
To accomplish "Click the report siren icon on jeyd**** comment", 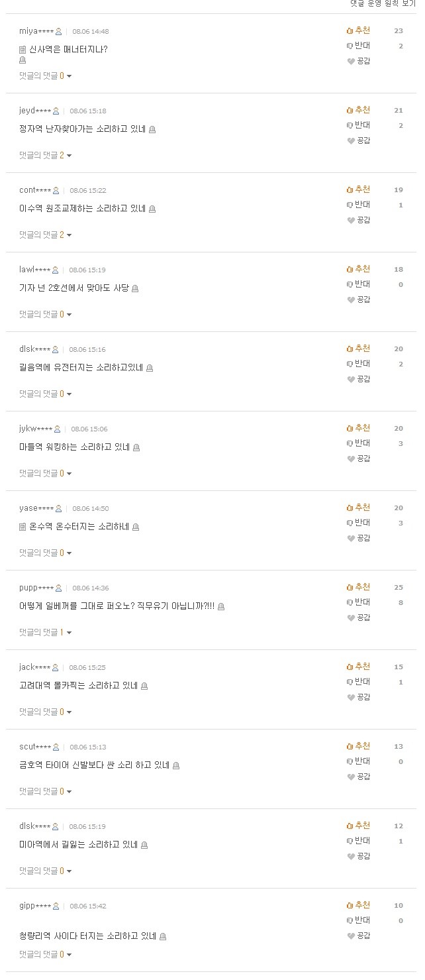I will (x=152, y=130).
